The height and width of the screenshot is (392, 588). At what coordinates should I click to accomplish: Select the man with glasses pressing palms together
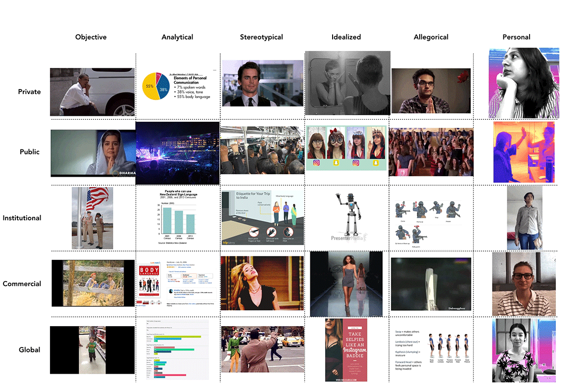pos(431,91)
